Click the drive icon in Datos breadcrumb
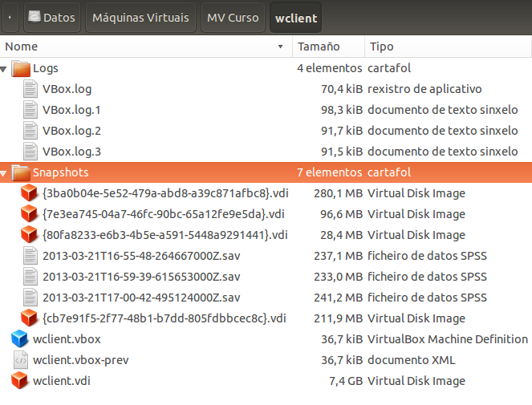The width and height of the screenshot is (532, 405). 35,16
